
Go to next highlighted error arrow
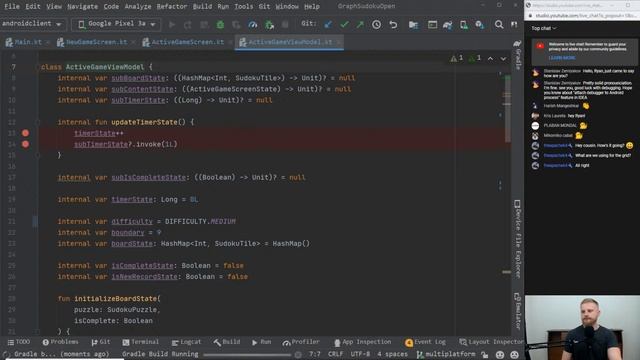(503, 59)
